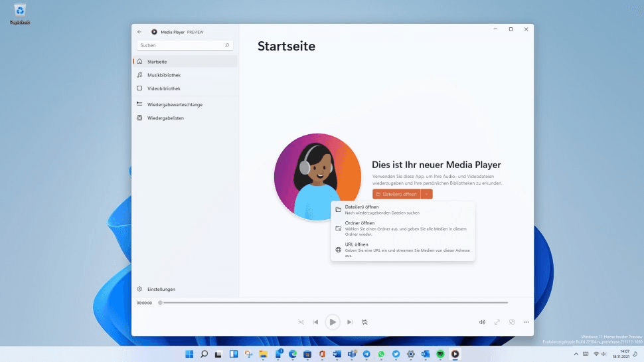Start playback with the play button
Image resolution: width=644 pixels, height=362 pixels.
coord(332,322)
